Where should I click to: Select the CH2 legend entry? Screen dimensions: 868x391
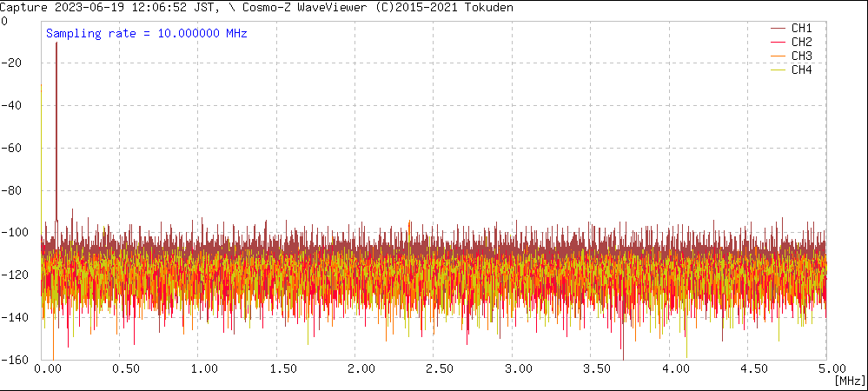(801, 42)
